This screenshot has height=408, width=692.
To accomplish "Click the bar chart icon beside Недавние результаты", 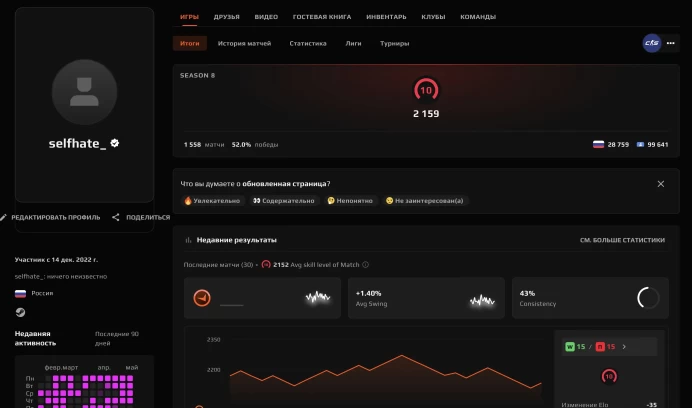I will (188, 240).
